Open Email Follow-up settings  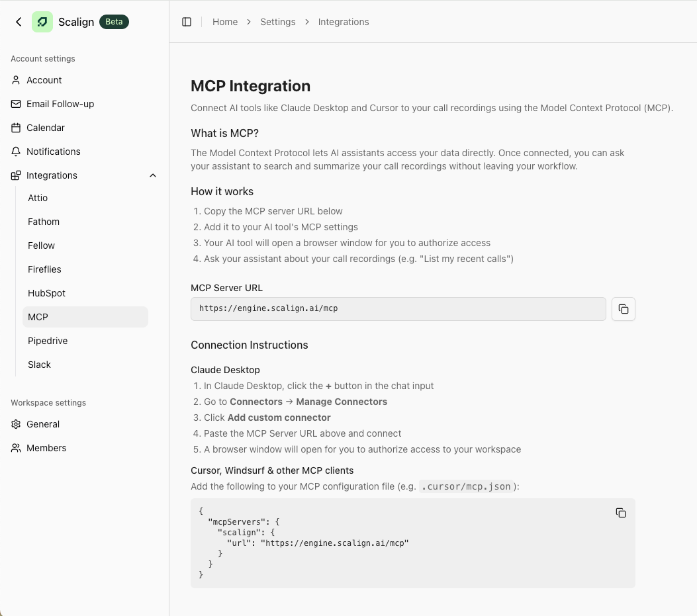(x=60, y=104)
